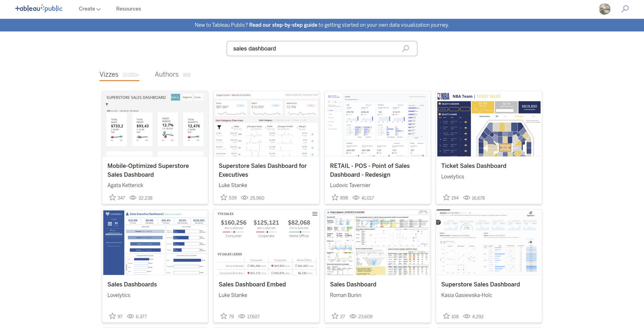Switch to the Vizzes tab

[119, 75]
